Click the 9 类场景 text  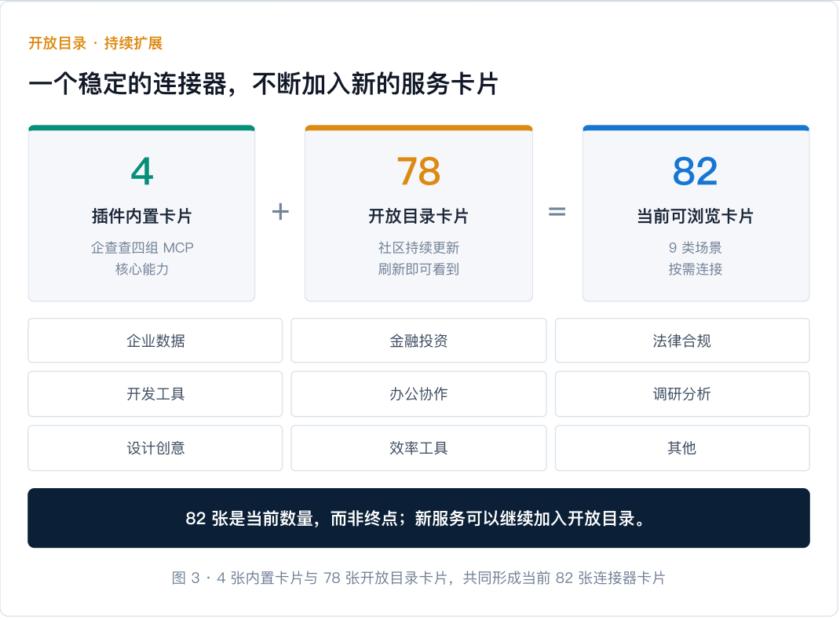coord(696,247)
